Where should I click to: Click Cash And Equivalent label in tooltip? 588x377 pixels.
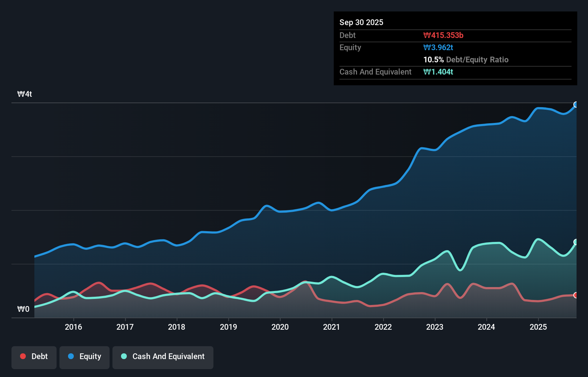[375, 72]
